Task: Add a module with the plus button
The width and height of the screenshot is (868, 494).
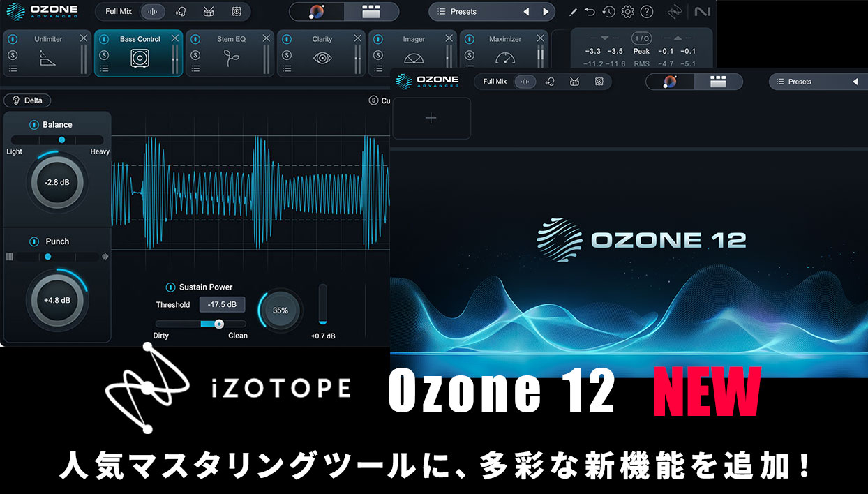Action: point(431,118)
